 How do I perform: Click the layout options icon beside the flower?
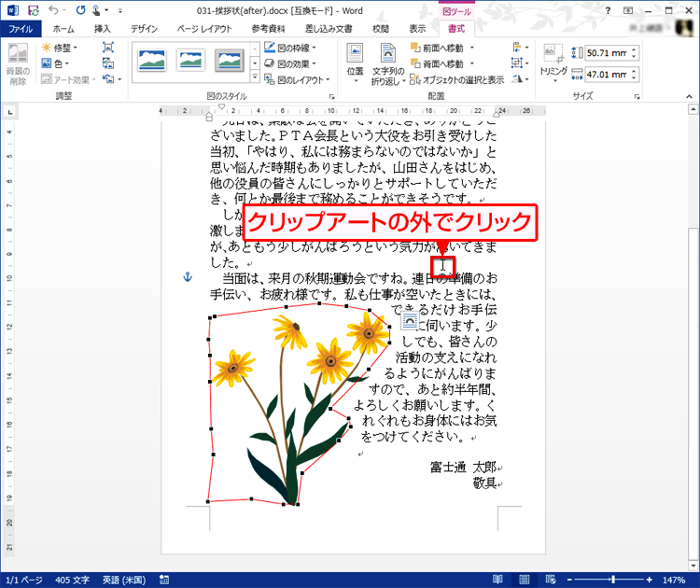pyautogui.click(x=410, y=320)
